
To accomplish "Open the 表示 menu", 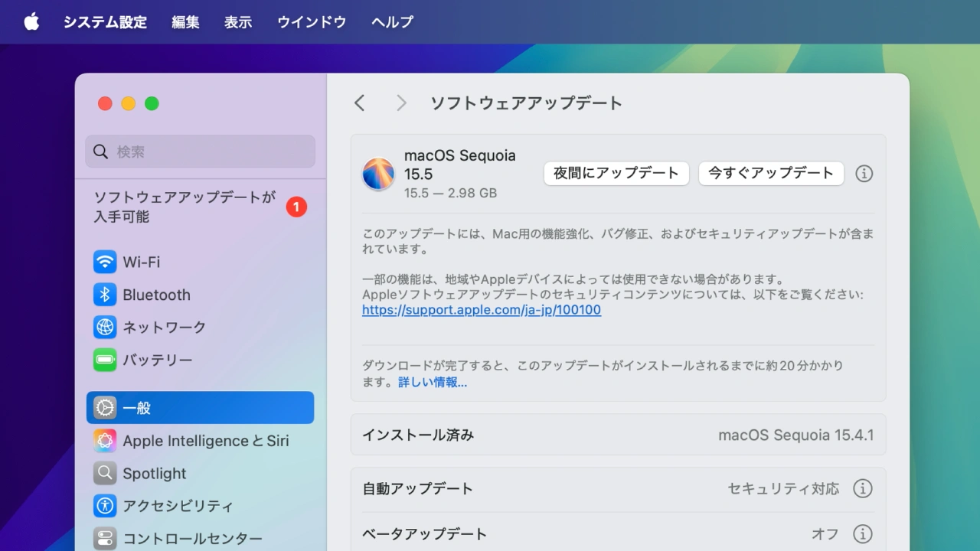I will (x=238, y=22).
